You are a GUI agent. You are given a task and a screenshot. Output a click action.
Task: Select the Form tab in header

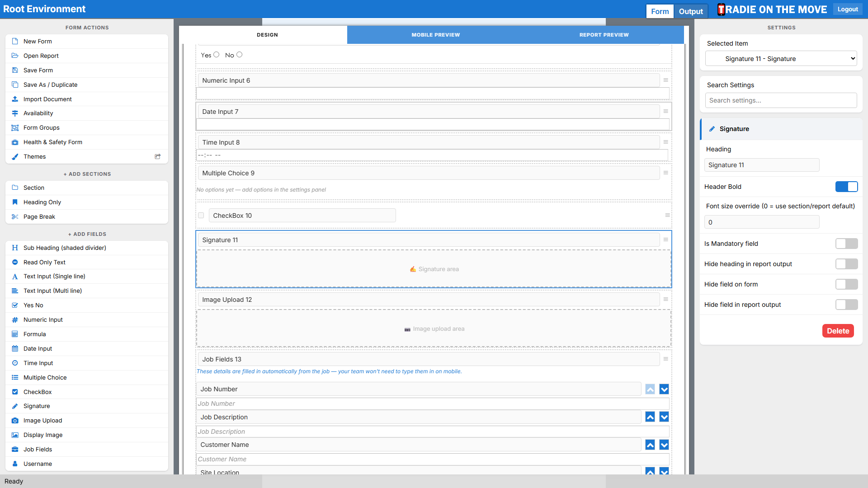coord(660,11)
